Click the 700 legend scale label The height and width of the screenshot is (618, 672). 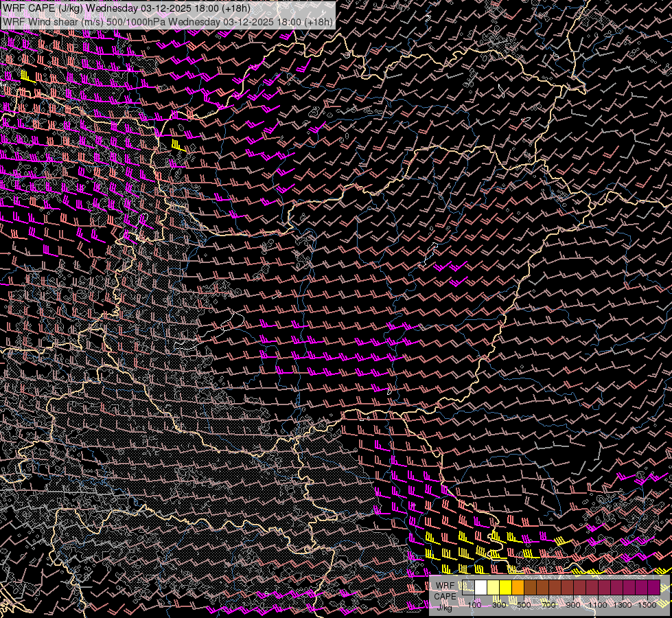tap(548, 605)
